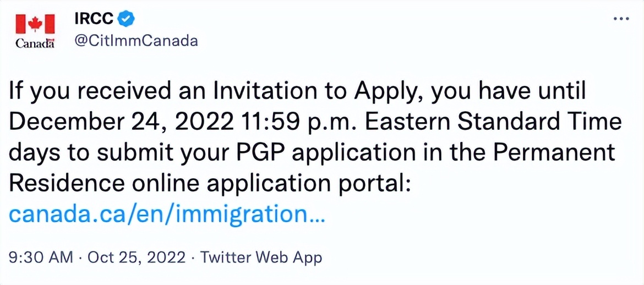The image size is (644, 285).
Task: Click the blue verified badge beside IRCC
Action: click(x=127, y=19)
